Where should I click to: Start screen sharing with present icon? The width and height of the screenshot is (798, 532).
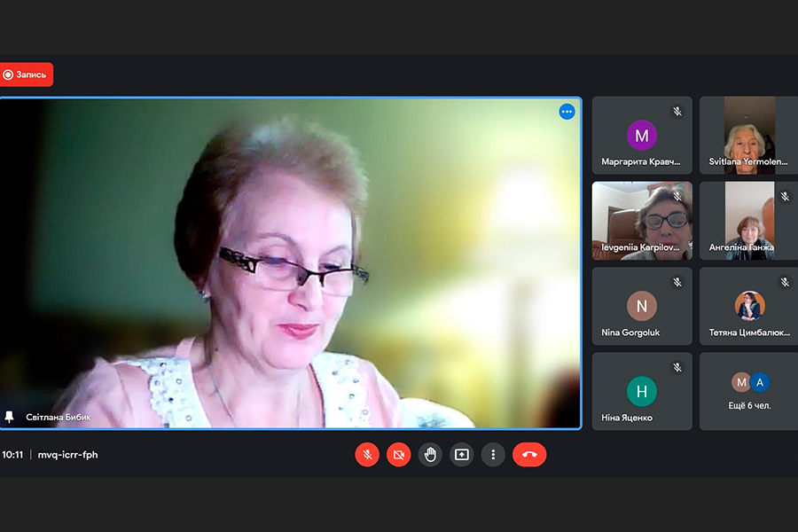click(462, 455)
